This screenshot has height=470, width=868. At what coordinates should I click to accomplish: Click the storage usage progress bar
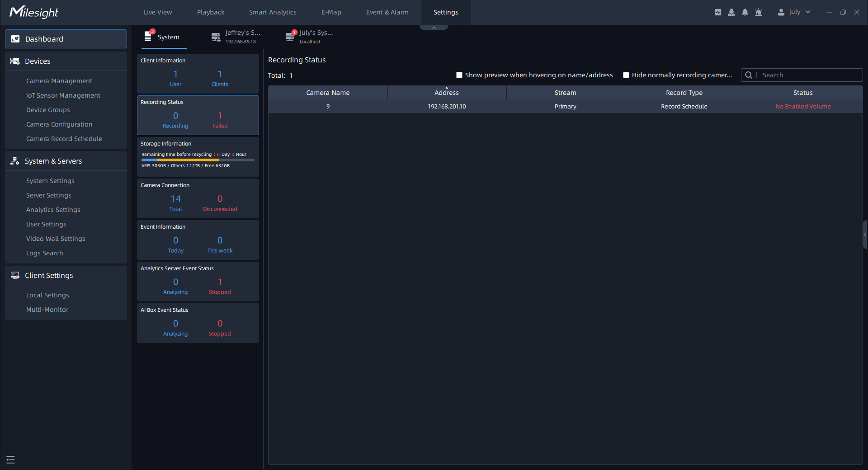[198, 160]
